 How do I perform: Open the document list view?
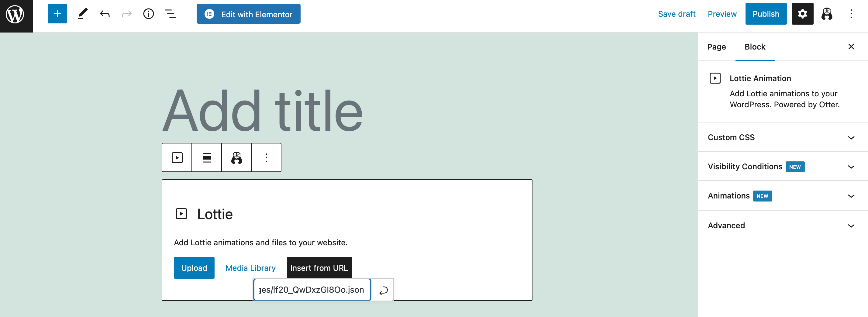click(x=170, y=13)
